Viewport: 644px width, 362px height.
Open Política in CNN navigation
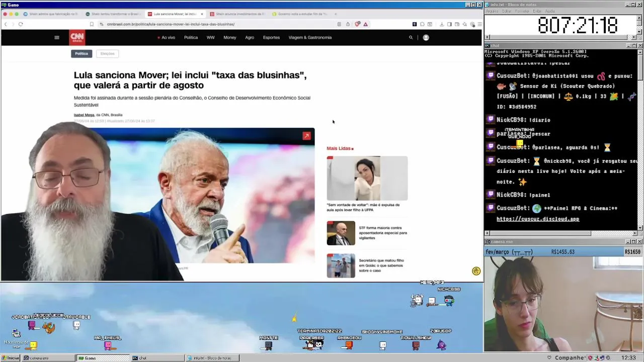click(x=191, y=37)
